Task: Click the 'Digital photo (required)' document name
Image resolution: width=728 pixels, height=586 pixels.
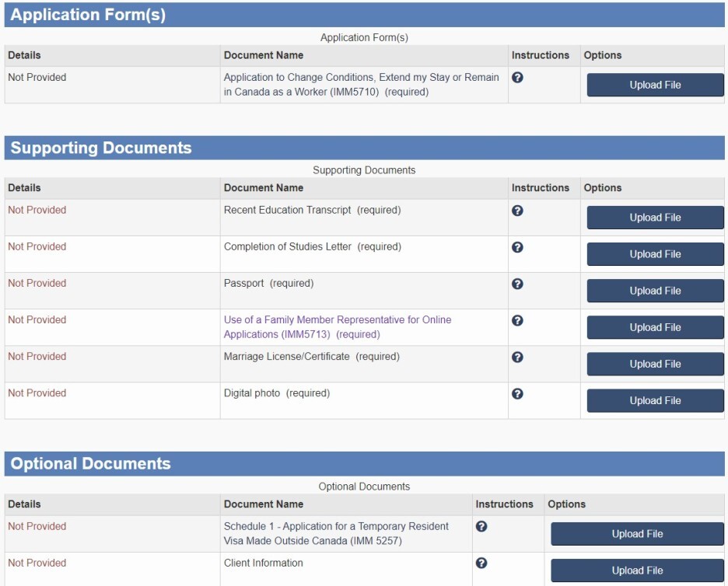Action: (277, 393)
